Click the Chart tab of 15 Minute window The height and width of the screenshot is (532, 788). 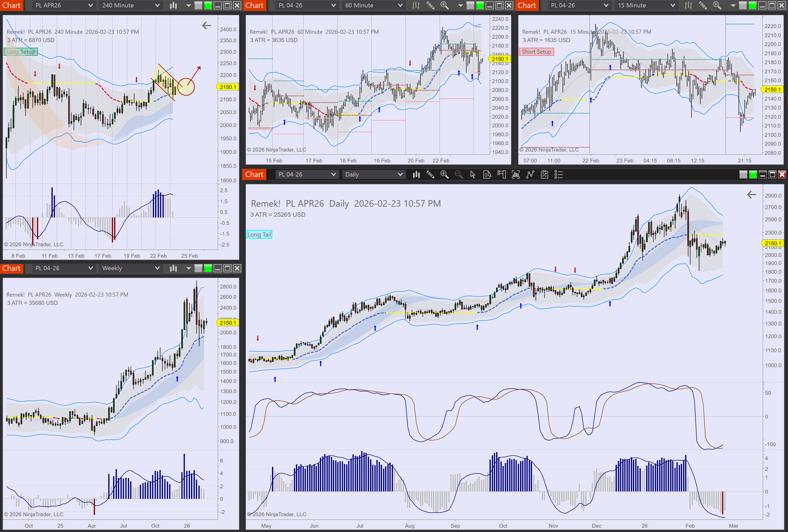click(x=527, y=5)
